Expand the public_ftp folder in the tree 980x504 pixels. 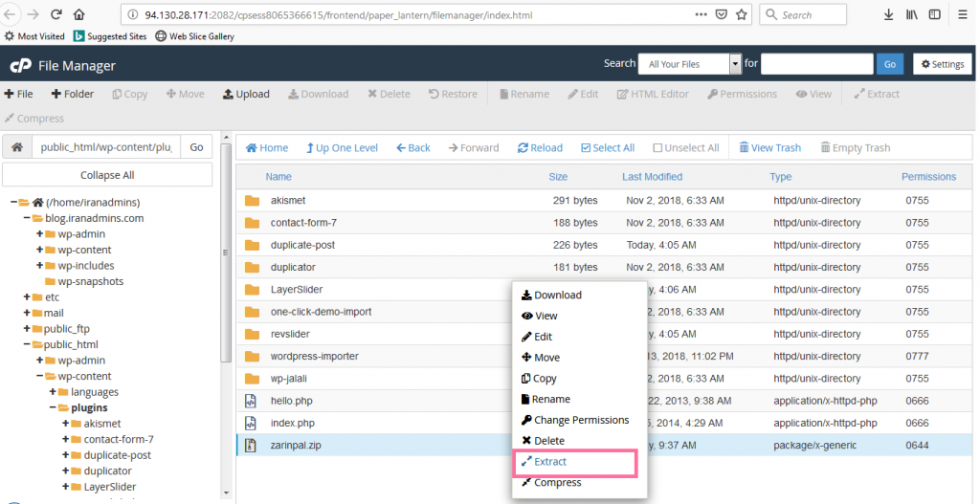tap(27, 328)
